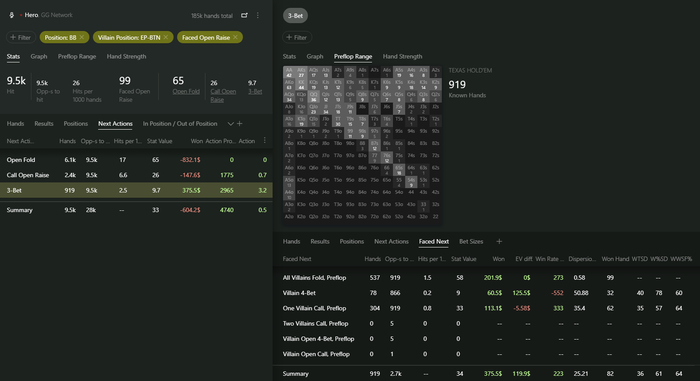Click the 22 cell in the range grid
Image resolution: width=700 pixels, height=381 pixels.
[x=436, y=217]
